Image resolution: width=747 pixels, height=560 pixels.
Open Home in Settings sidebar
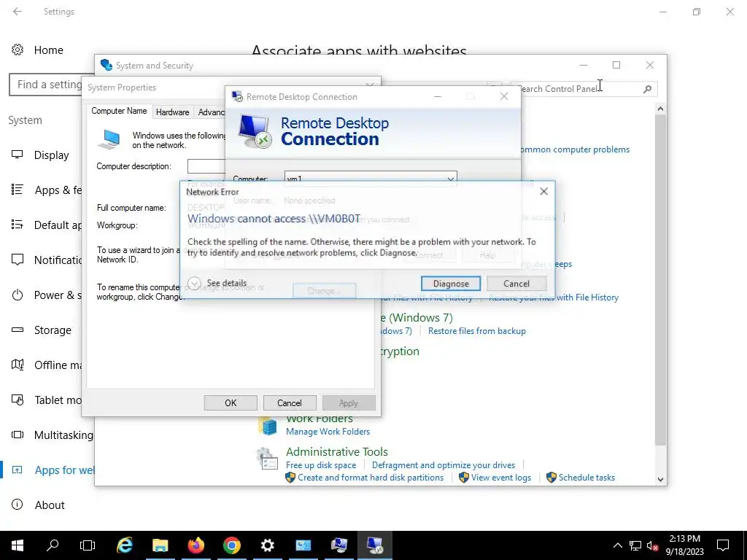click(x=37, y=50)
